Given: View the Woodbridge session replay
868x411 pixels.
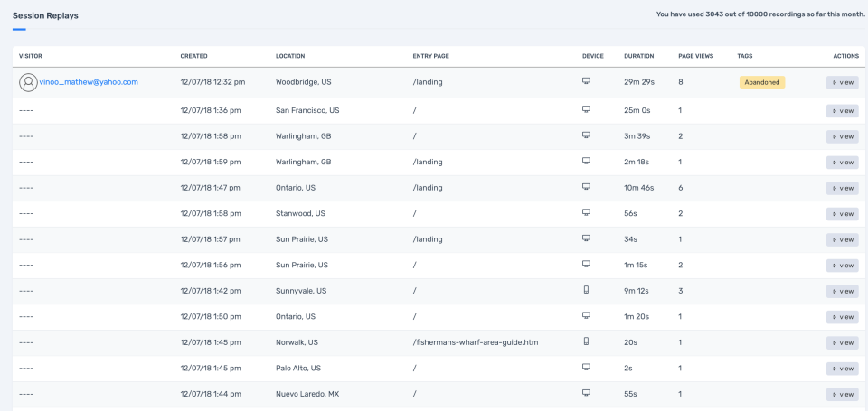Looking at the screenshot, I should (x=841, y=82).
